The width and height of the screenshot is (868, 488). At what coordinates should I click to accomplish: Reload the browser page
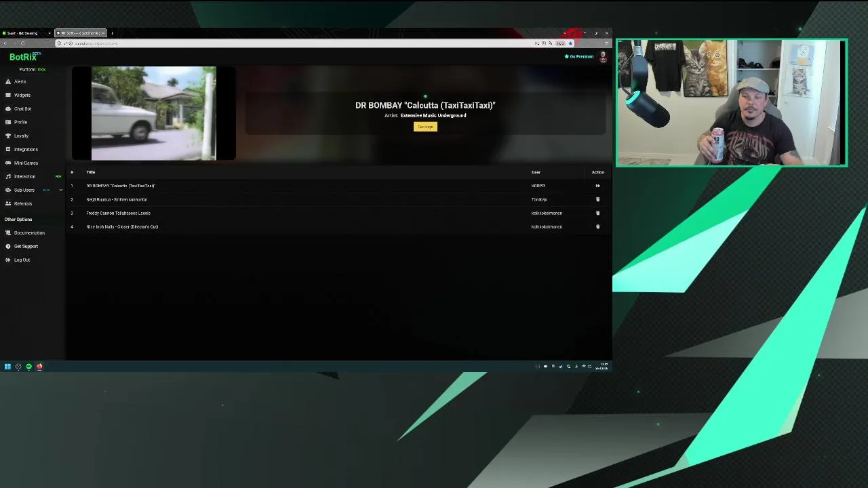click(22, 43)
